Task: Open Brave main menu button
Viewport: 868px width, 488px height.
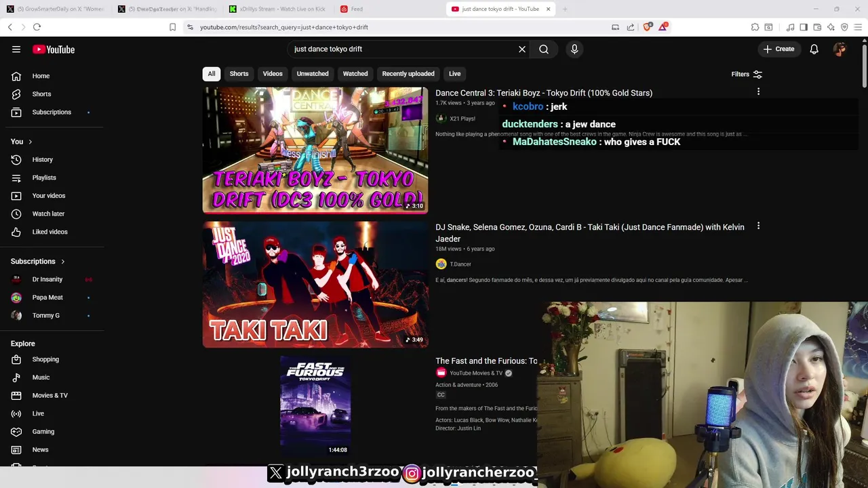Action: click(x=858, y=27)
